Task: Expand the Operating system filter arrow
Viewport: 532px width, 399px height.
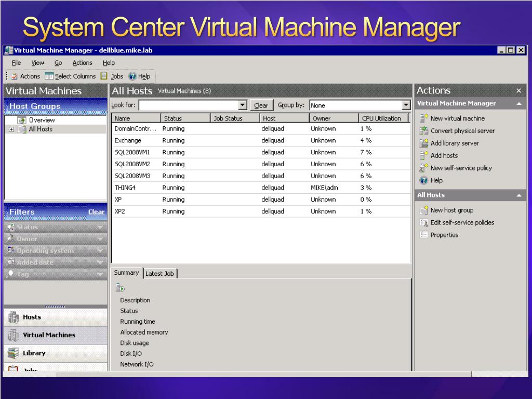Action: click(100, 251)
